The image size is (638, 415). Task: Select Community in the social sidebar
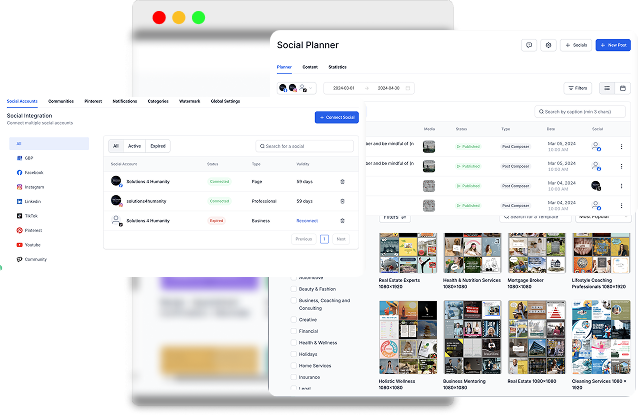(x=31, y=259)
